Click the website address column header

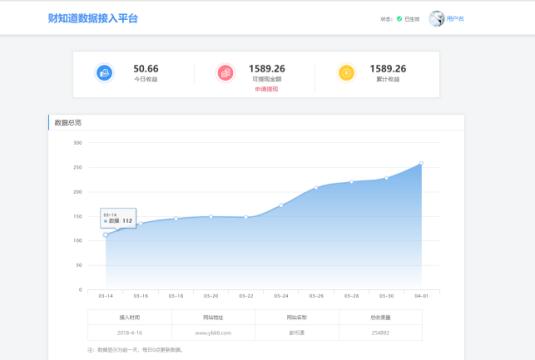click(213, 317)
